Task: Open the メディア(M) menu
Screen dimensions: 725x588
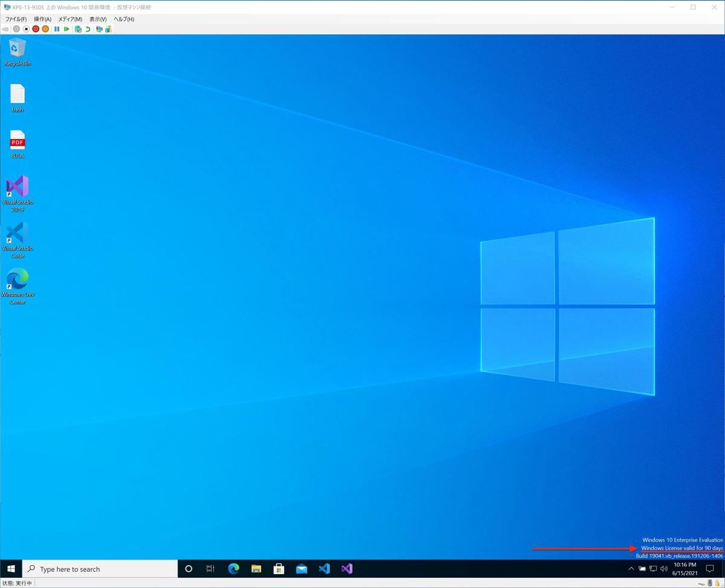Action: tap(70, 19)
